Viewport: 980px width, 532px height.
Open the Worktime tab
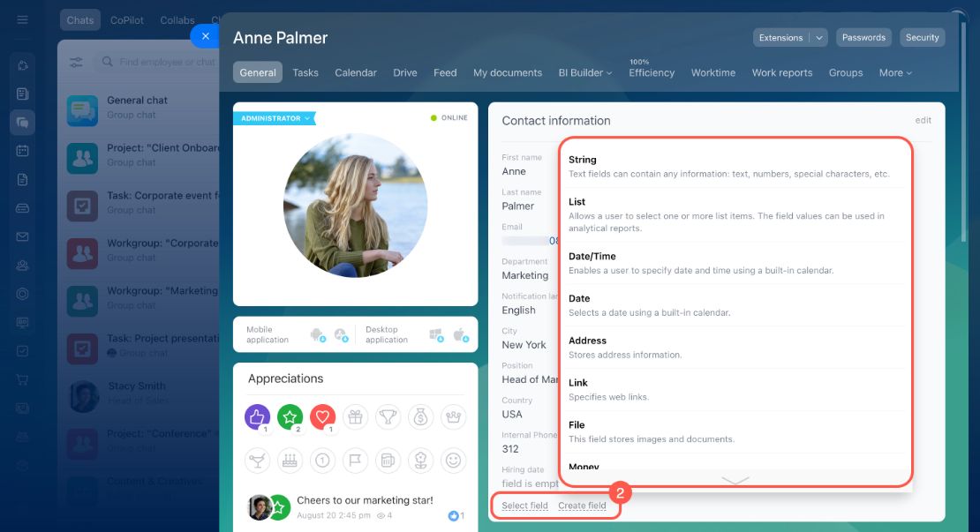(713, 72)
